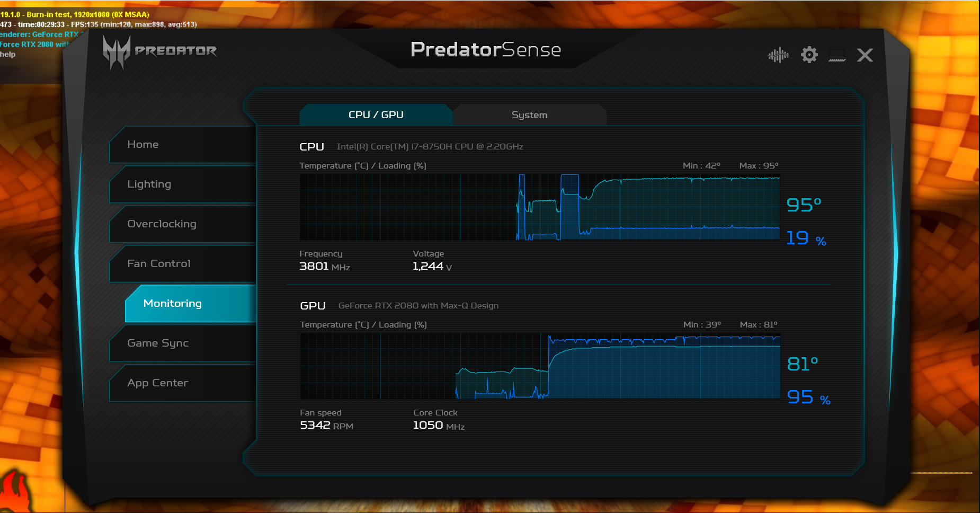Go to the Home section
The image size is (980, 513).
click(x=183, y=145)
